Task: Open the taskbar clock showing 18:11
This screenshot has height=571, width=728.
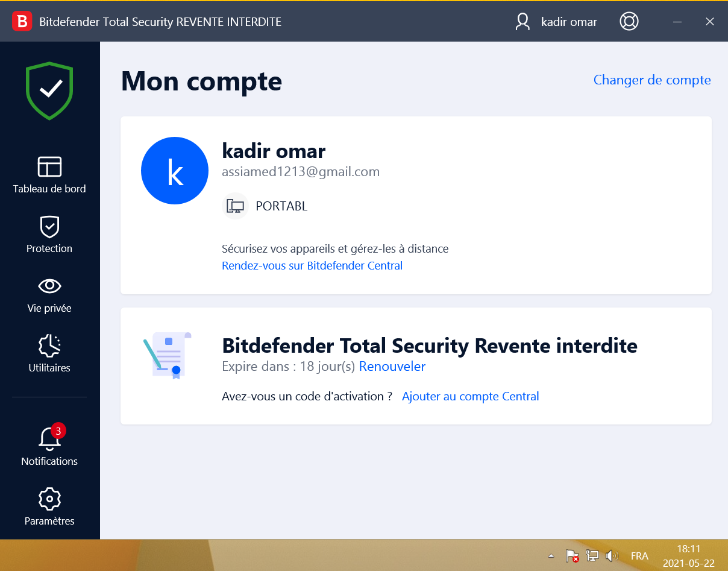Action: [688, 556]
